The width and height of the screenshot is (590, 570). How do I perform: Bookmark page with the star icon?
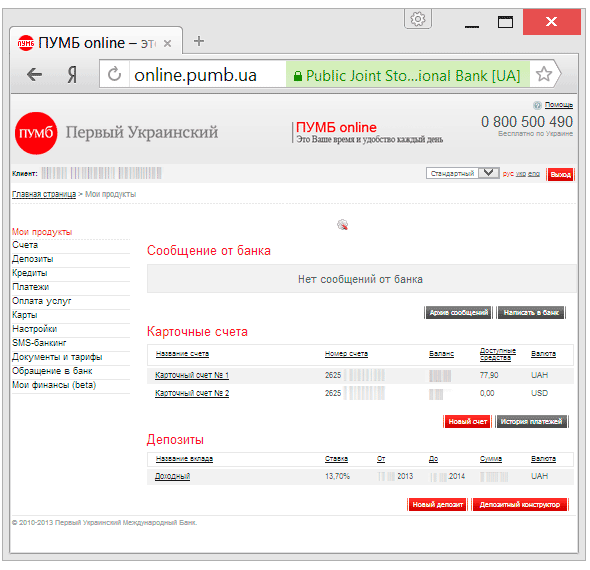click(543, 74)
